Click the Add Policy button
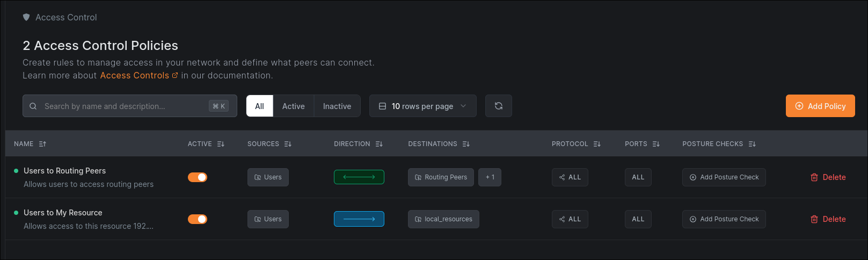Image resolution: width=868 pixels, height=260 pixels. pos(820,106)
